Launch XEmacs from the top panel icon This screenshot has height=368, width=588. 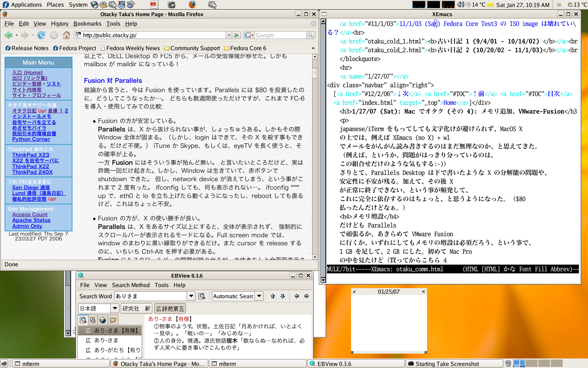click(153, 5)
